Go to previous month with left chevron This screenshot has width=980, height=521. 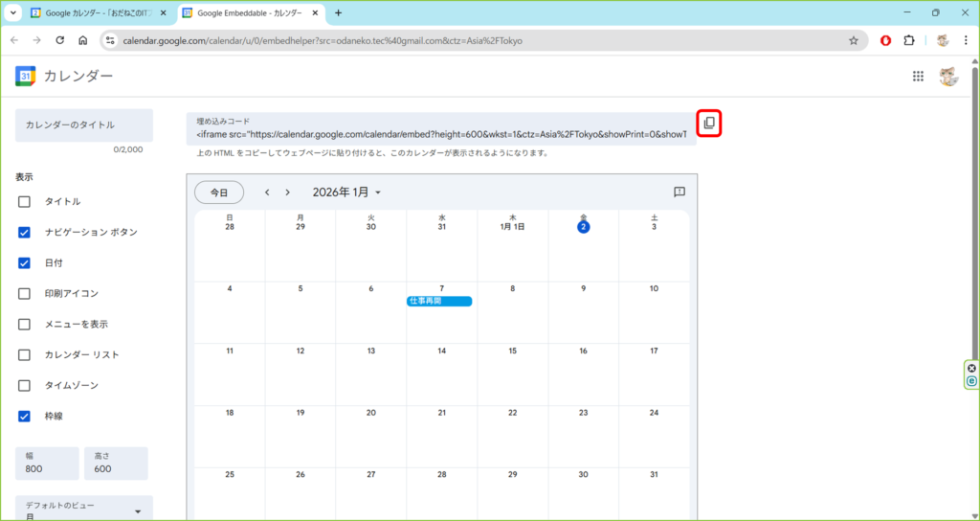click(x=268, y=193)
